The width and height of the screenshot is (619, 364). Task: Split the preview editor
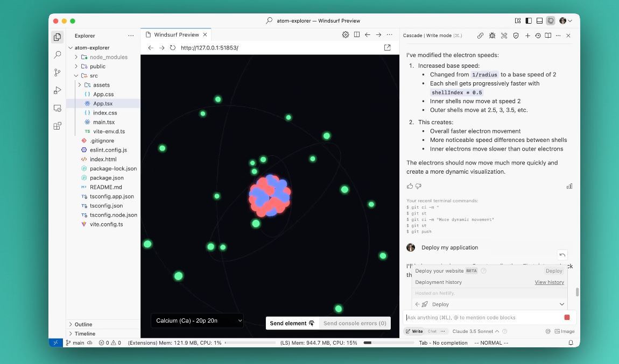(357, 35)
